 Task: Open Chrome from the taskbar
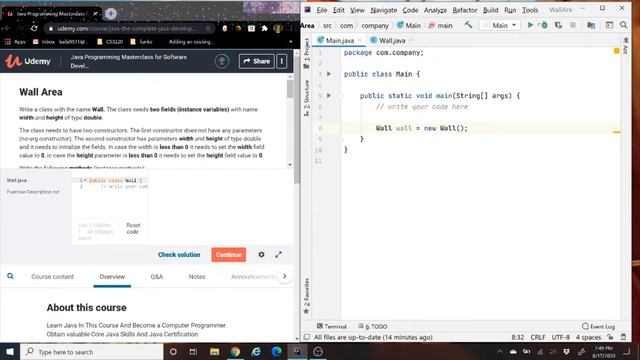235,351
